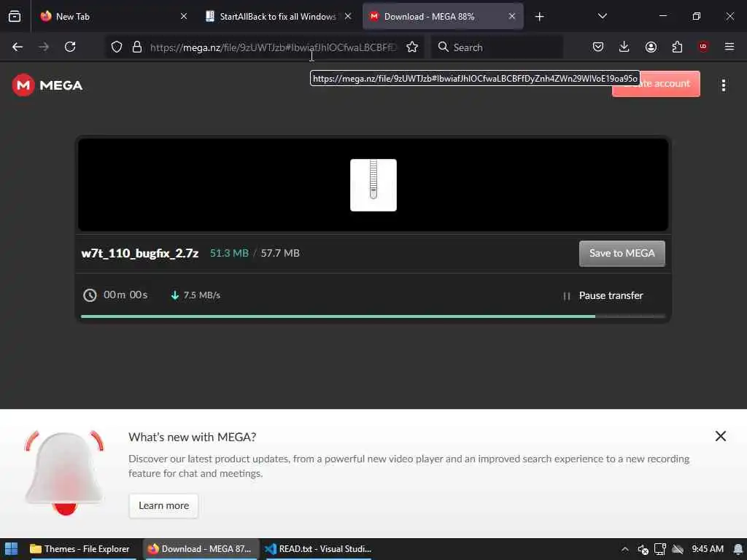Click the 51.3 MB downloaded size

[x=229, y=253]
